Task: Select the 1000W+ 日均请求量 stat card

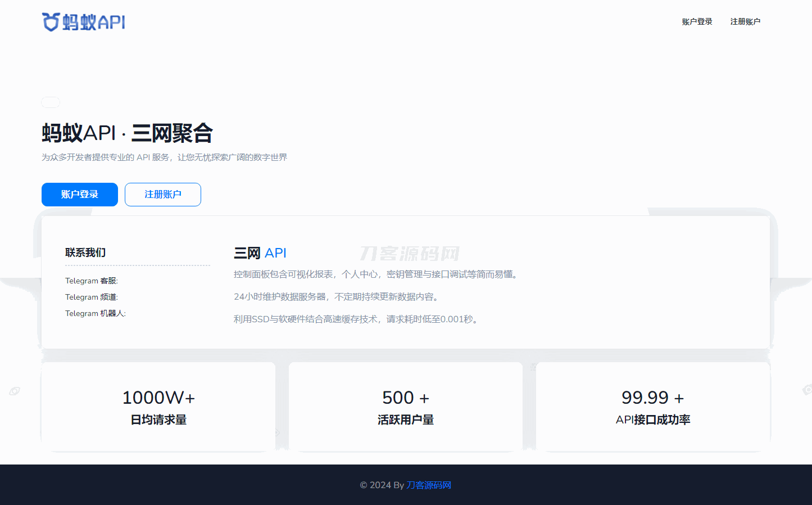Action: point(158,407)
